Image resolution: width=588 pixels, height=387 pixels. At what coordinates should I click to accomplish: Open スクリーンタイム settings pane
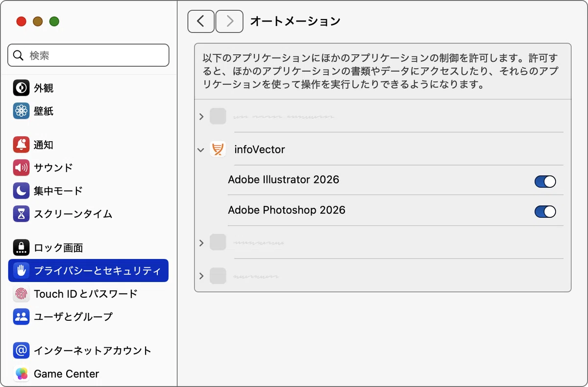coord(88,214)
